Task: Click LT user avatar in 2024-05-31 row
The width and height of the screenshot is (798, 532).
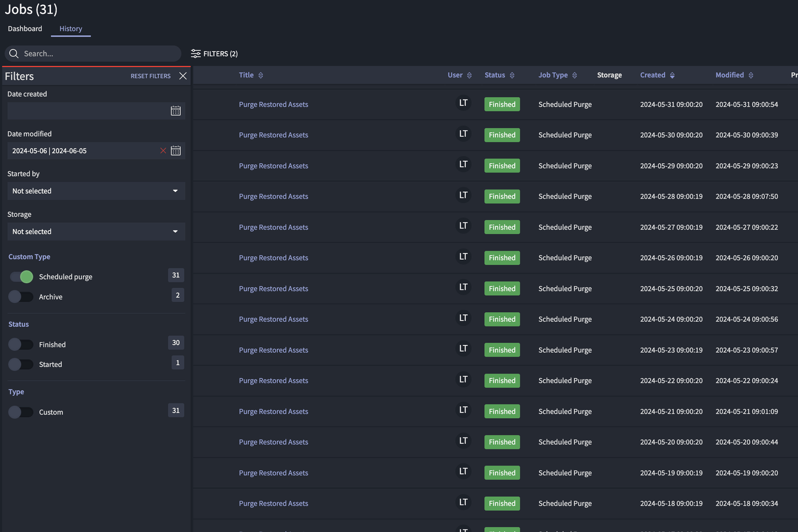Action: [x=463, y=103]
